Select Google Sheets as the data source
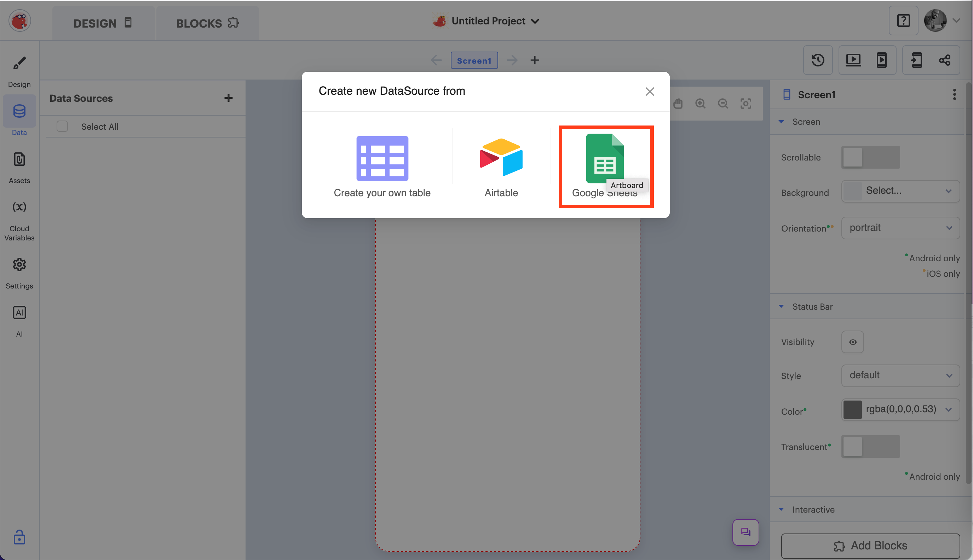This screenshot has width=973, height=560. [605, 165]
